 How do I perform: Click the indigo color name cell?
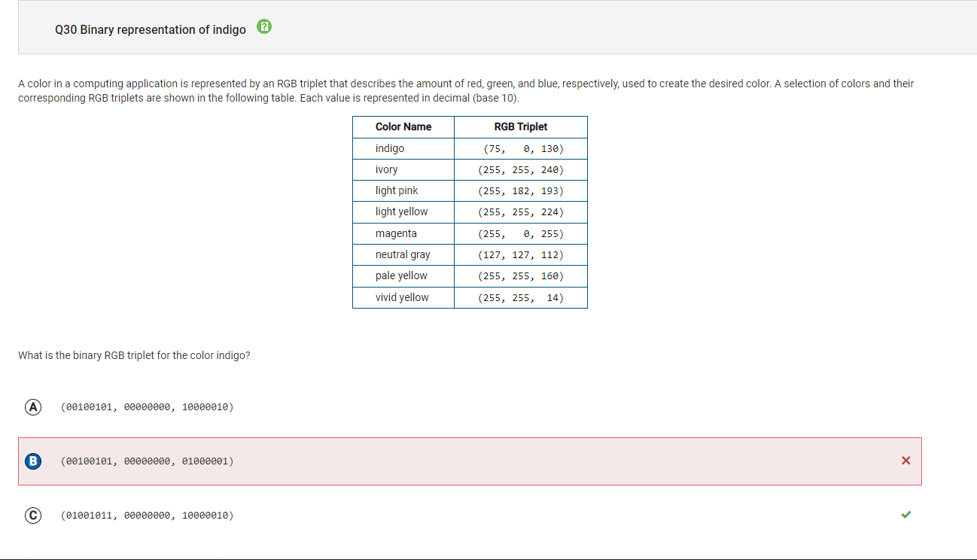click(403, 148)
